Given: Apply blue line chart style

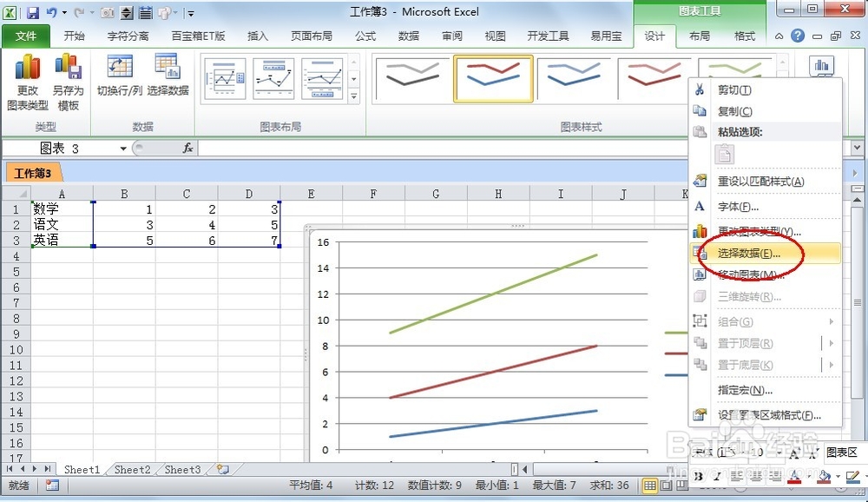Looking at the screenshot, I should coord(574,79).
